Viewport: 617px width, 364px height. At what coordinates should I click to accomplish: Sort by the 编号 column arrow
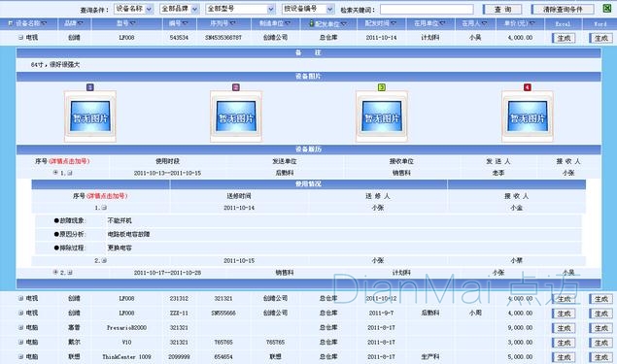point(185,23)
